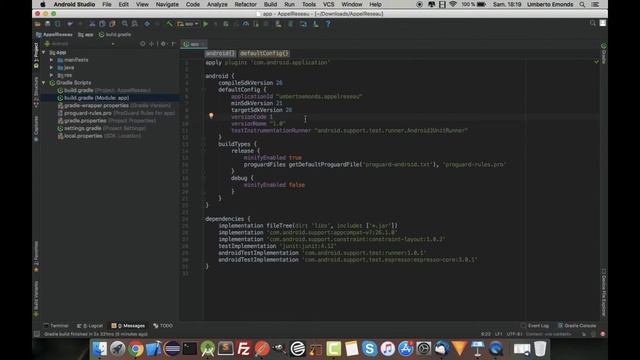Click the minifyEnabled true line in editor

click(x=273, y=158)
